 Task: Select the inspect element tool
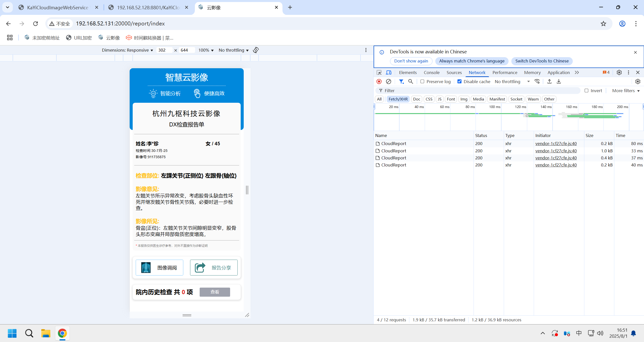(x=379, y=72)
